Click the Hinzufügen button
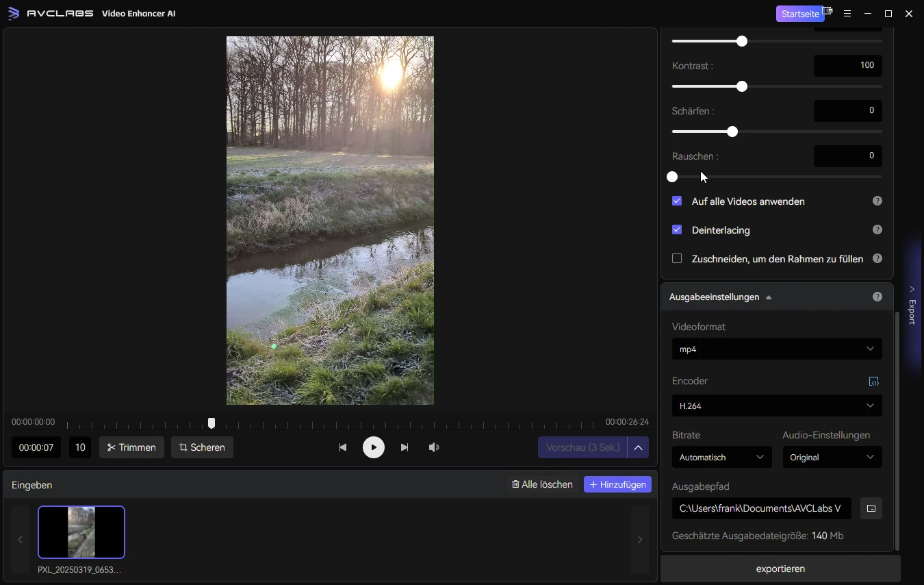This screenshot has height=585, width=924. (x=617, y=485)
